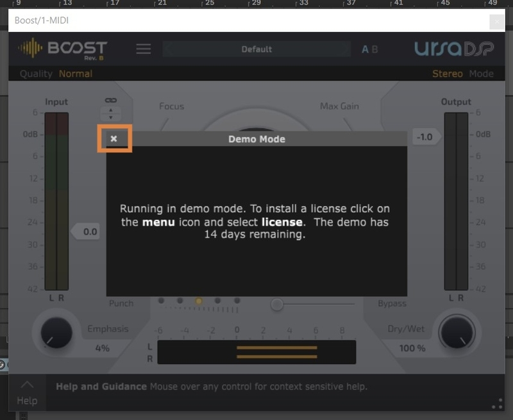
Task: Click the Help and Guidance text
Action: coord(101,387)
